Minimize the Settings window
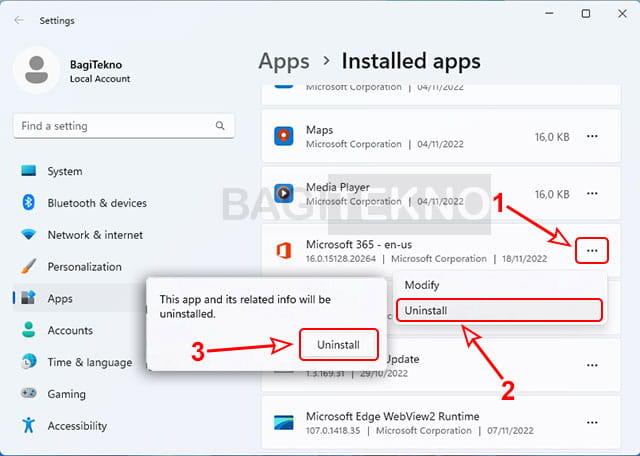Image resolution: width=640 pixels, height=456 pixels. [550, 13]
